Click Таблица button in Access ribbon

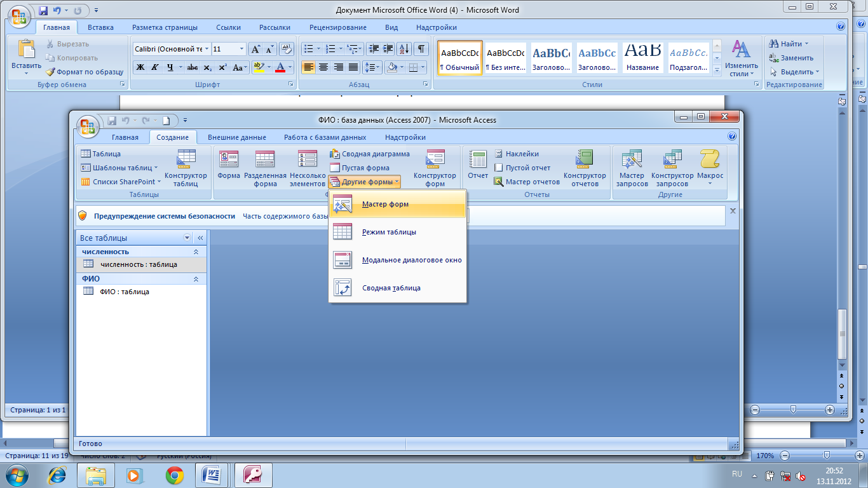100,154
